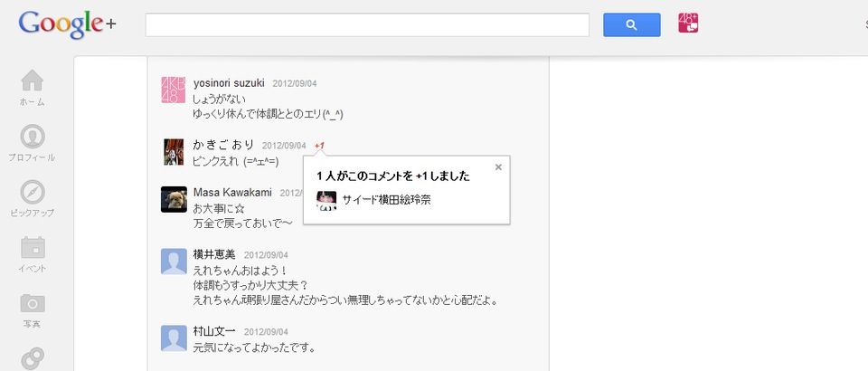Click the 2012/09/04 date on 村山文一's comment
Image resolution: width=868 pixels, height=371 pixels.
[266, 332]
